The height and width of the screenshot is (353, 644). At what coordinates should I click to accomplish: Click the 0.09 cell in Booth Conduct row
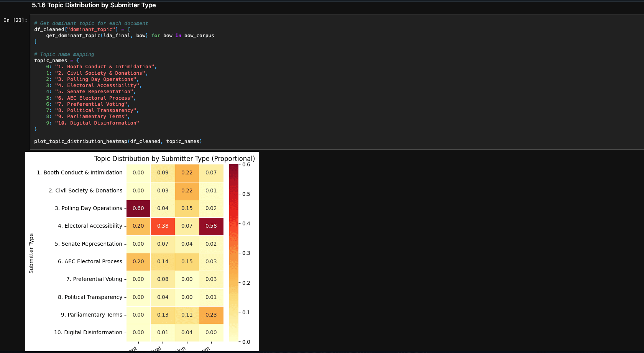pyautogui.click(x=163, y=172)
